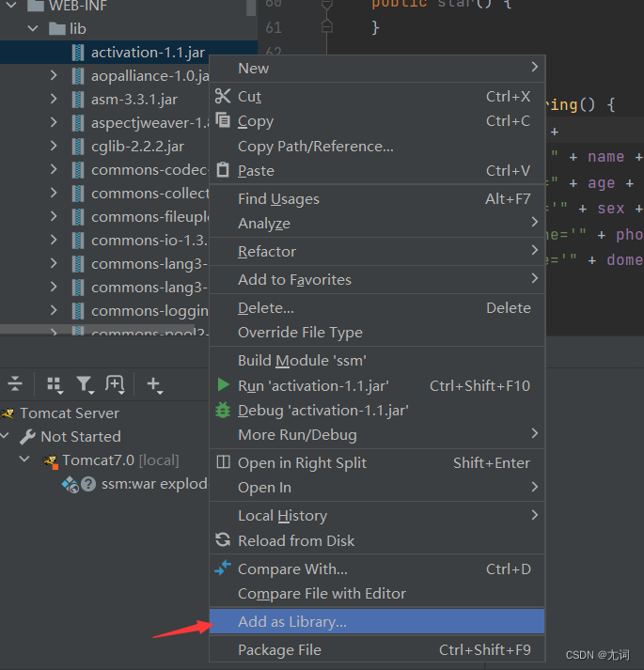Collapse the lib folder chevron
The height and width of the screenshot is (670, 644).
[33, 28]
